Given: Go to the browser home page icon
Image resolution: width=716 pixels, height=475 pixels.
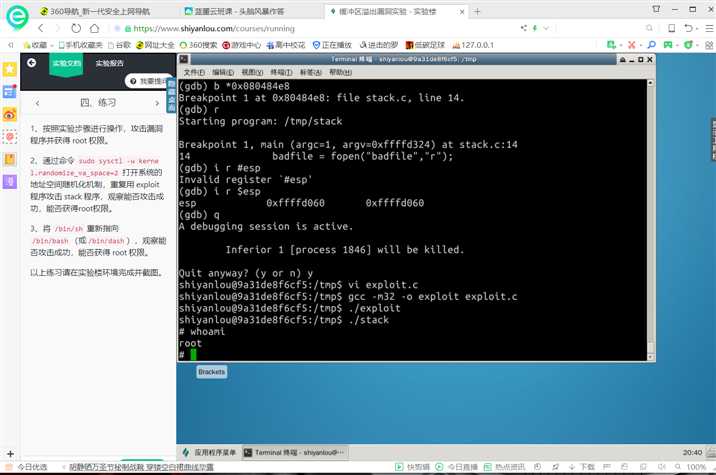Looking at the screenshot, I should pos(95,28).
